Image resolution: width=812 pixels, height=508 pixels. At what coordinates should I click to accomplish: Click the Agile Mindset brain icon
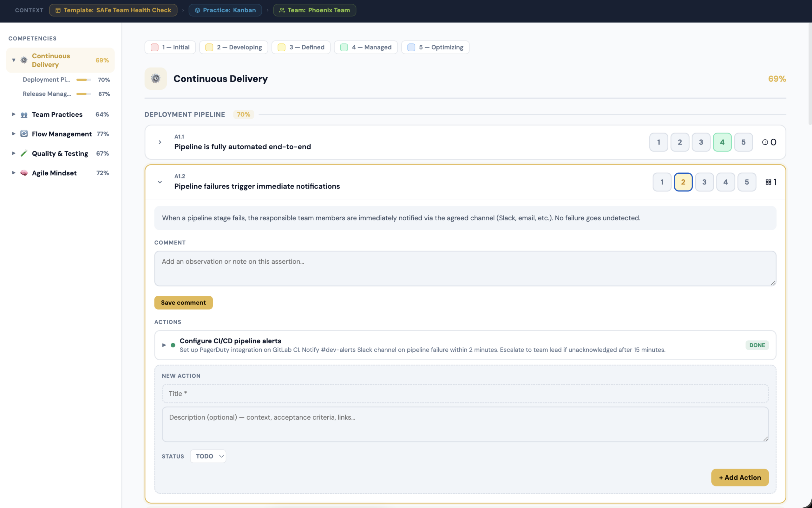tap(24, 173)
